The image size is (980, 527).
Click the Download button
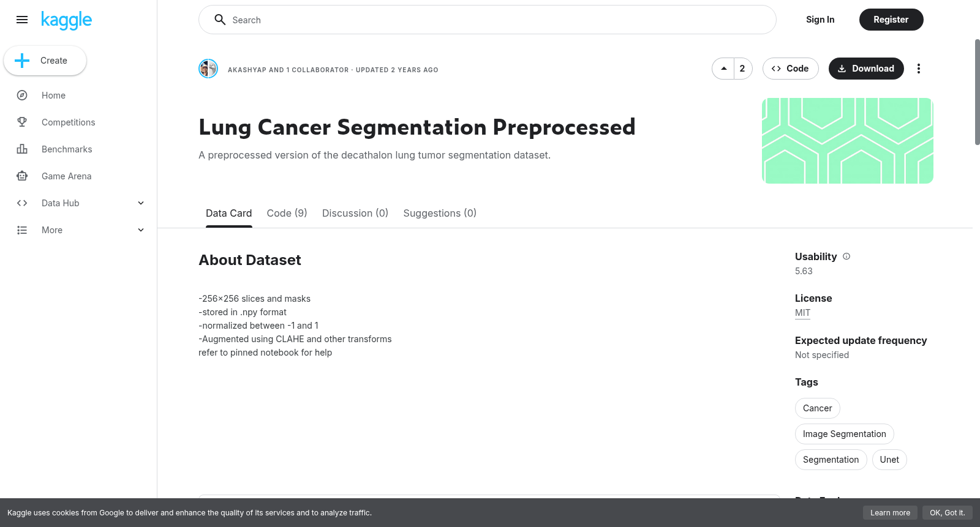point(866,69)
